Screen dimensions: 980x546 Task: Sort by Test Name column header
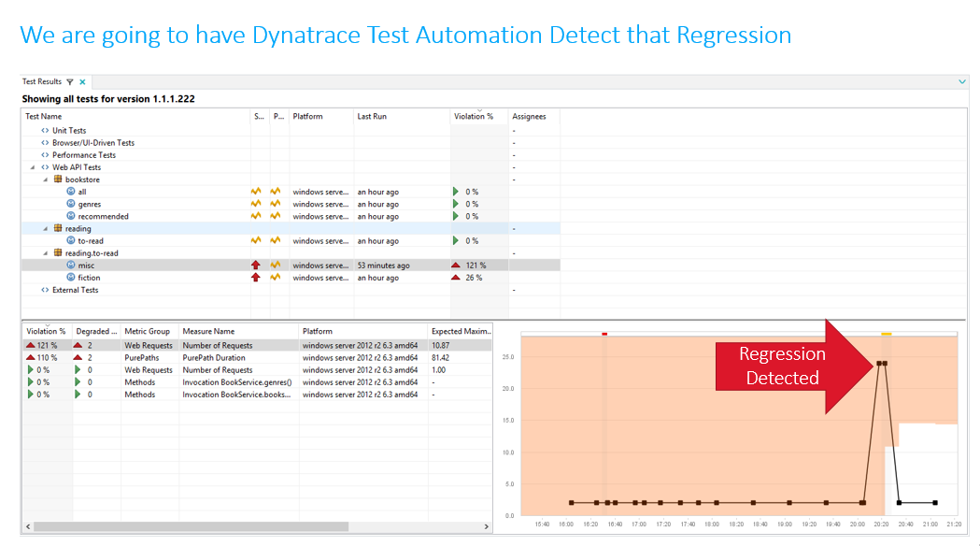click(x=135, y=116)
